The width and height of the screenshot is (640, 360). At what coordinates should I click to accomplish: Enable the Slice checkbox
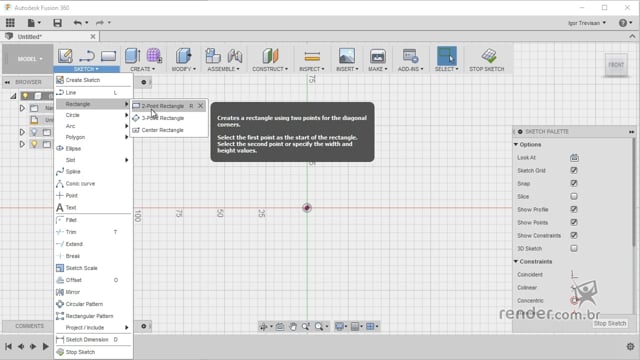pyautogui.click(x=574, y=196)
